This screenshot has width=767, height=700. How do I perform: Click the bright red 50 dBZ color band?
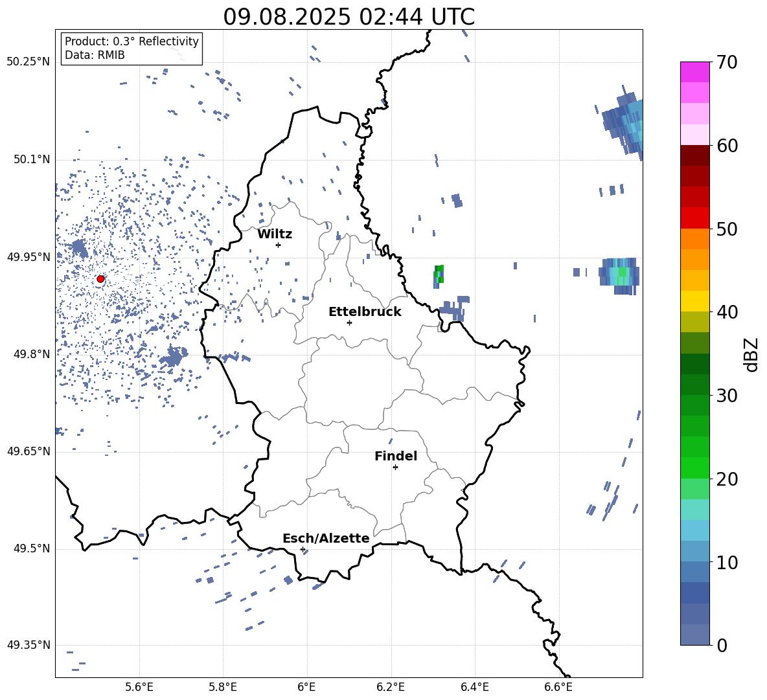[694, 218]
